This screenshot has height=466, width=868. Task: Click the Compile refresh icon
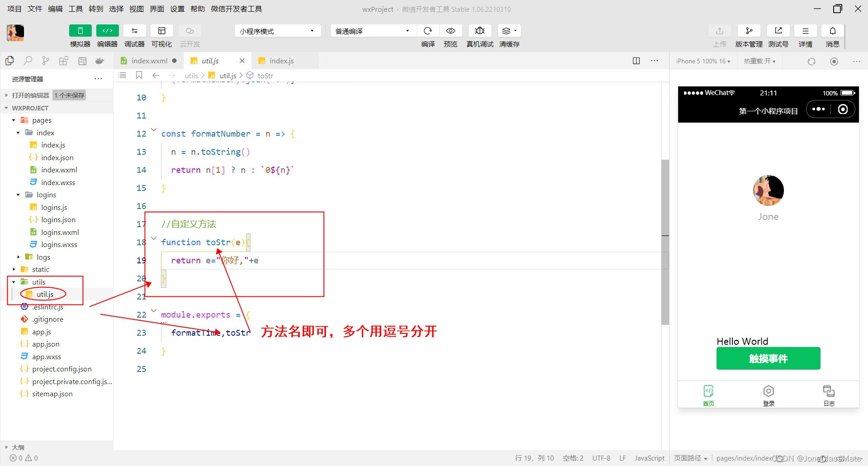coord(428,31)
